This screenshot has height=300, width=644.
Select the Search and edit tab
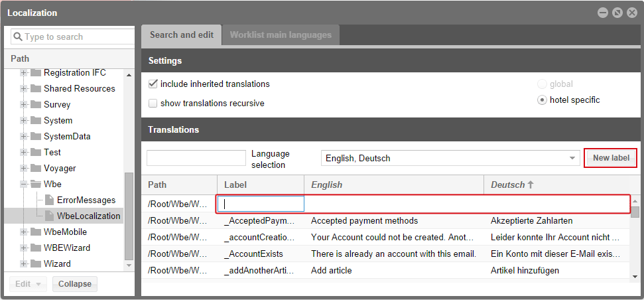tap(181, 35)
